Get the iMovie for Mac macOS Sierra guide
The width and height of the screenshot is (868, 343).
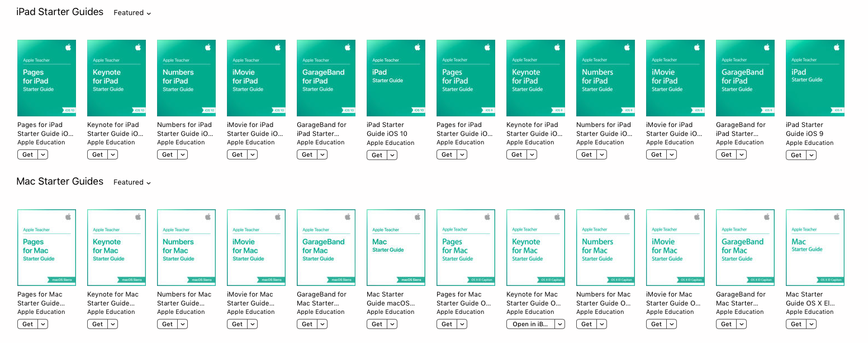[x=238, y=324]
